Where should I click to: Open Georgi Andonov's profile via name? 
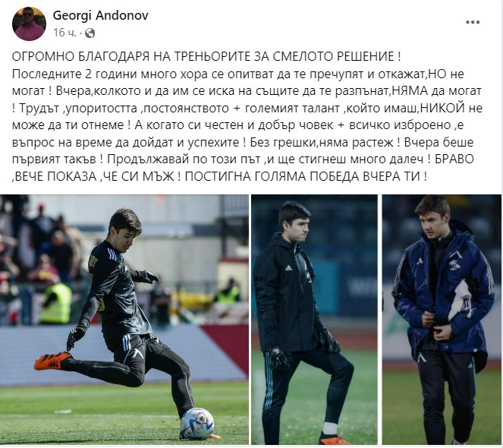(100, 15)
